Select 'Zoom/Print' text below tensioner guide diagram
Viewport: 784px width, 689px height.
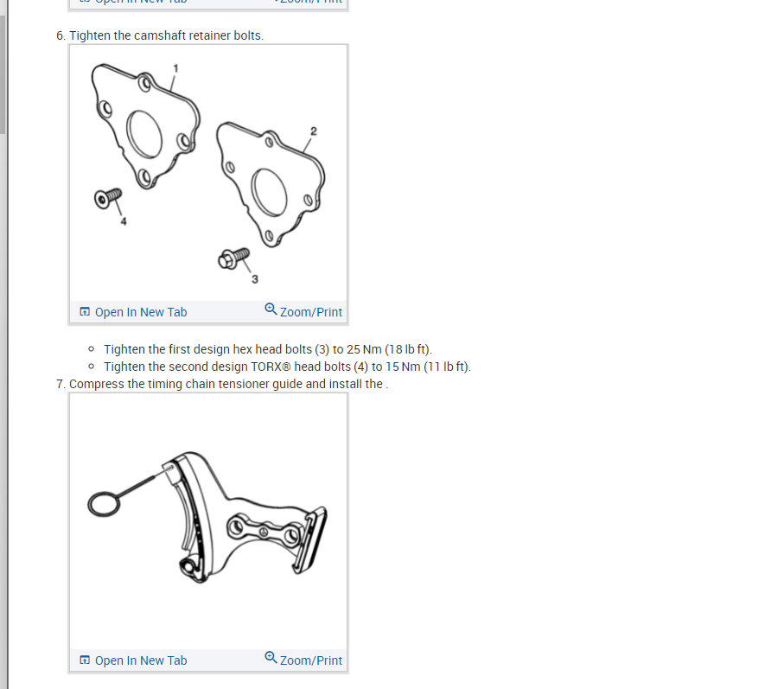tap(311, 660)
